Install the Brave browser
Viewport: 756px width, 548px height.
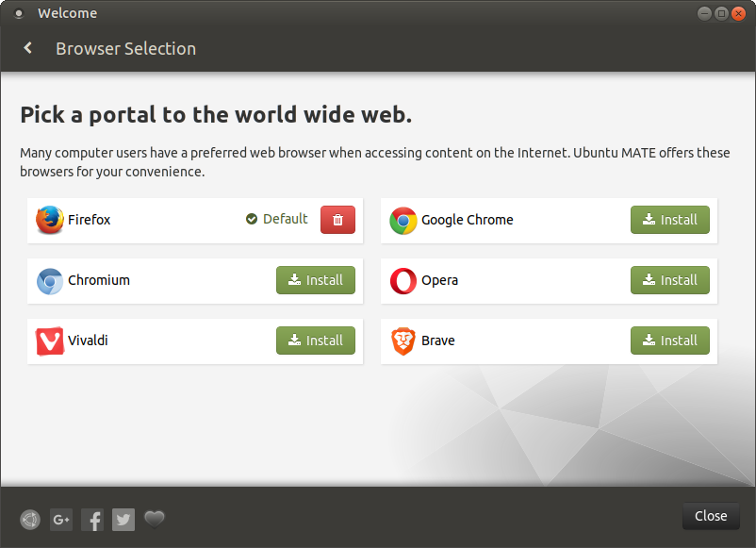click(x=669, y=340)
